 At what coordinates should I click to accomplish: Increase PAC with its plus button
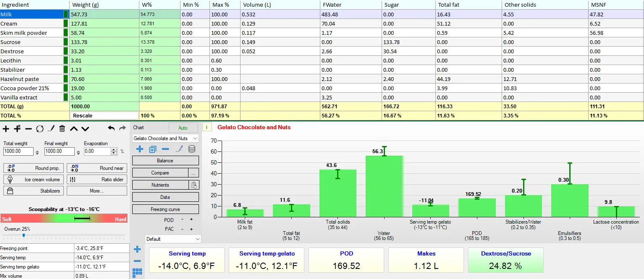191,229
